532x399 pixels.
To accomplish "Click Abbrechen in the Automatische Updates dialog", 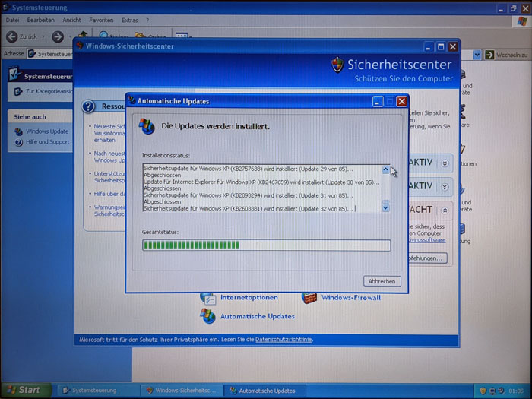I will 382,281.
